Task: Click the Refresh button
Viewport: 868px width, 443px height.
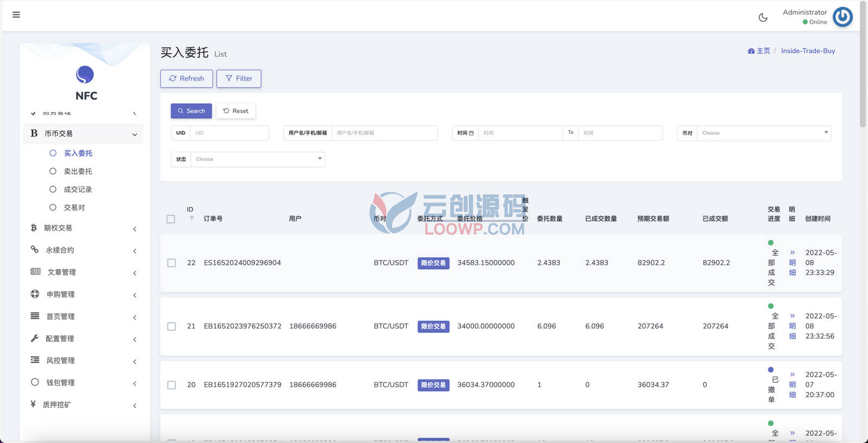Action: [x=187, y=79]
